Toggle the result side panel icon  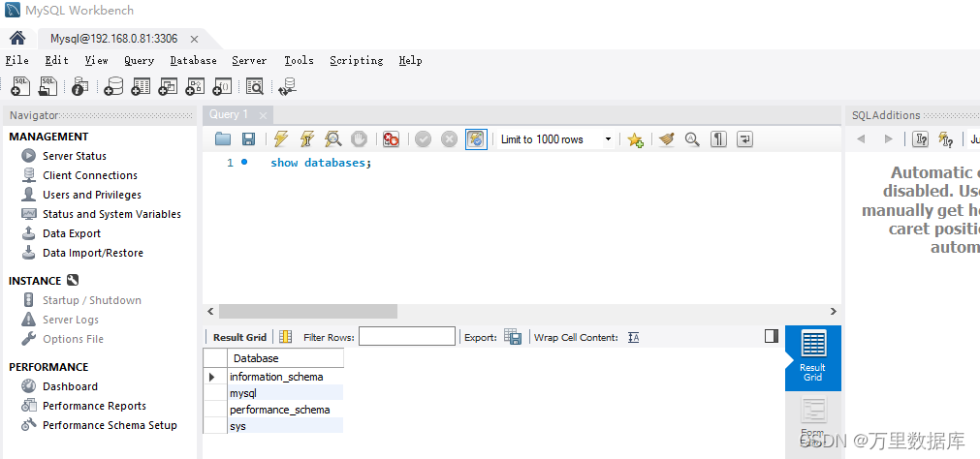pos(772,337)
